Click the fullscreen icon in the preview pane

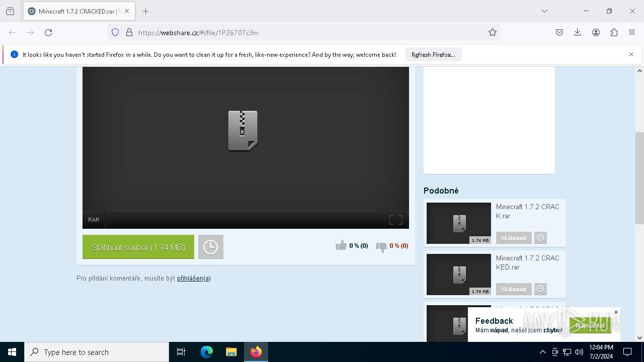tap(396, 220)
